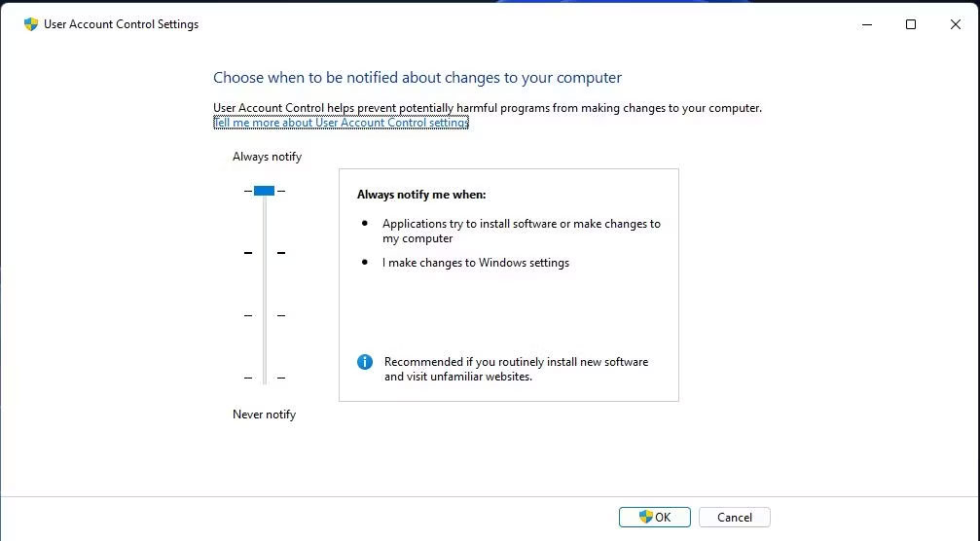Screen dimensions: 980x541
Task: Click 'Choose when to be notified' heading
Action: coord(417,78)
